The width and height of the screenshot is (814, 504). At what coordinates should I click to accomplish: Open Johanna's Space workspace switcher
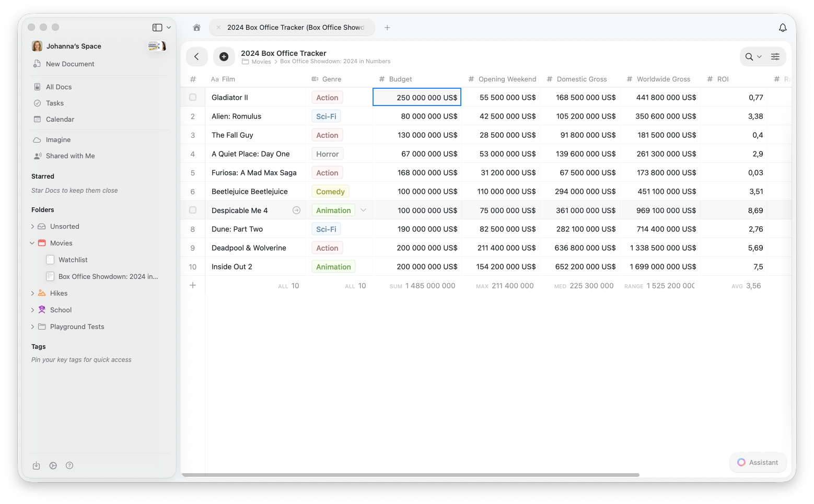coord(67,46)
